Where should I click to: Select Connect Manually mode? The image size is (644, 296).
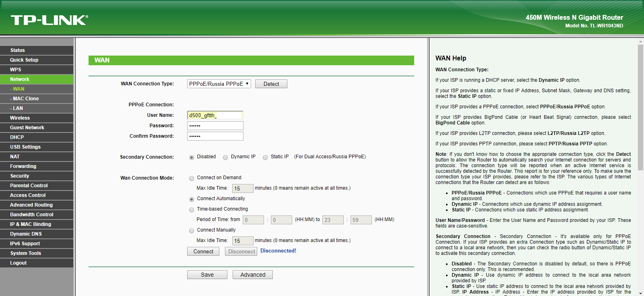tap(192, 231)
